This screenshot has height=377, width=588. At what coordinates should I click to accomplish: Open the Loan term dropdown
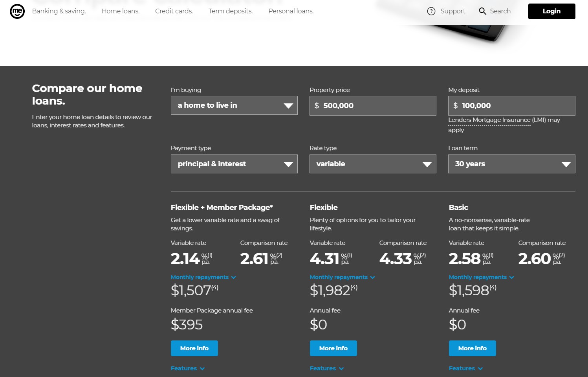coord(511,164)
